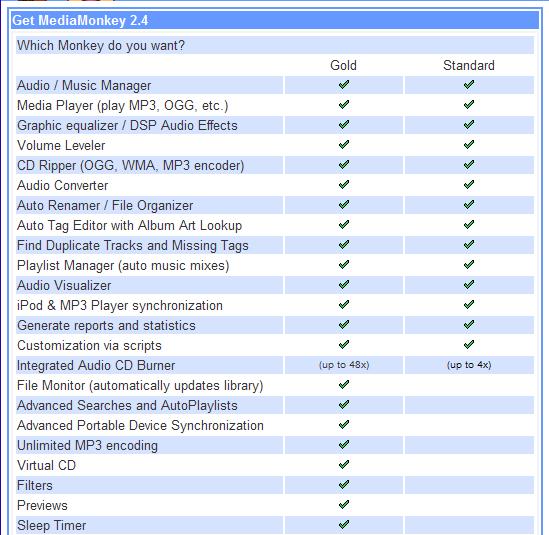Click Gold checkmark for Filters row
This screenshot has width=549, height=535.
click(344, 485)
